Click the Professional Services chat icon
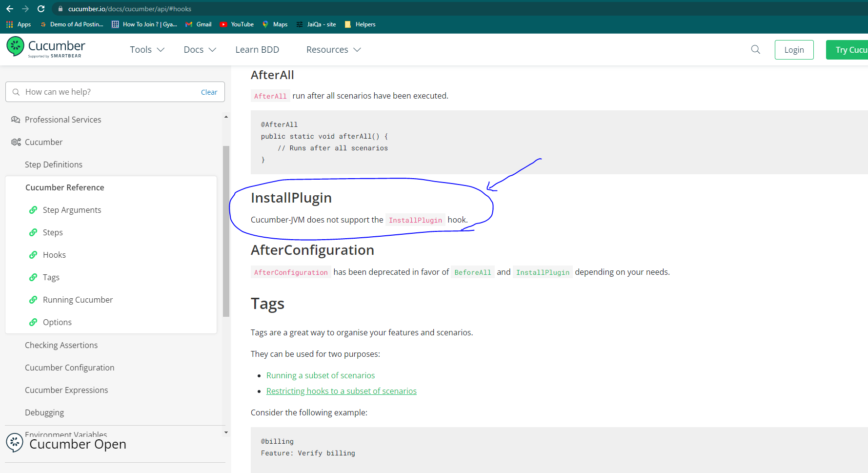Image resolution: width=868 pixels, height=473 pixels. [16, 120]
